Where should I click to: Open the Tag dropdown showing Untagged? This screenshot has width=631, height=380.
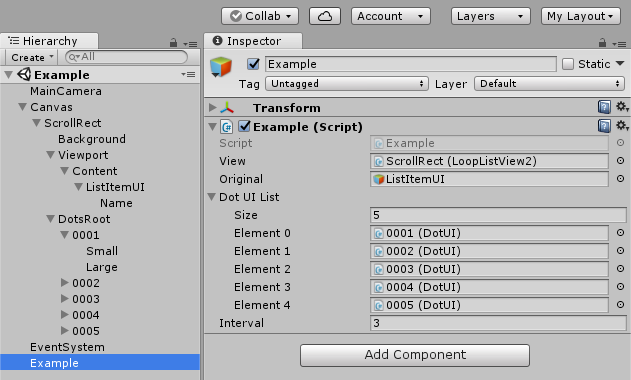(x=347, y=84)
